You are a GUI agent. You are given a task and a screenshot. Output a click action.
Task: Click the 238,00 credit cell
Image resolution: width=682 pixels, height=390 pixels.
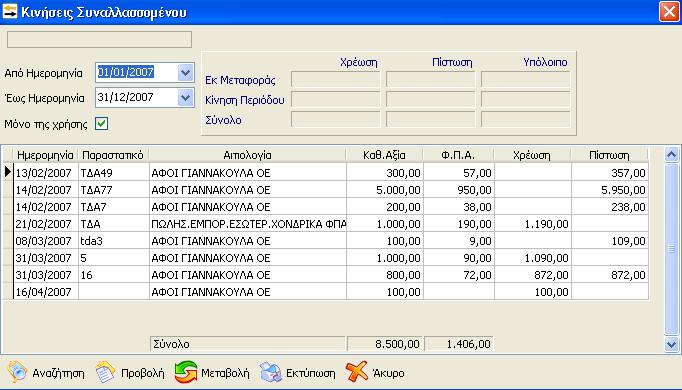(x=610, y=207)
